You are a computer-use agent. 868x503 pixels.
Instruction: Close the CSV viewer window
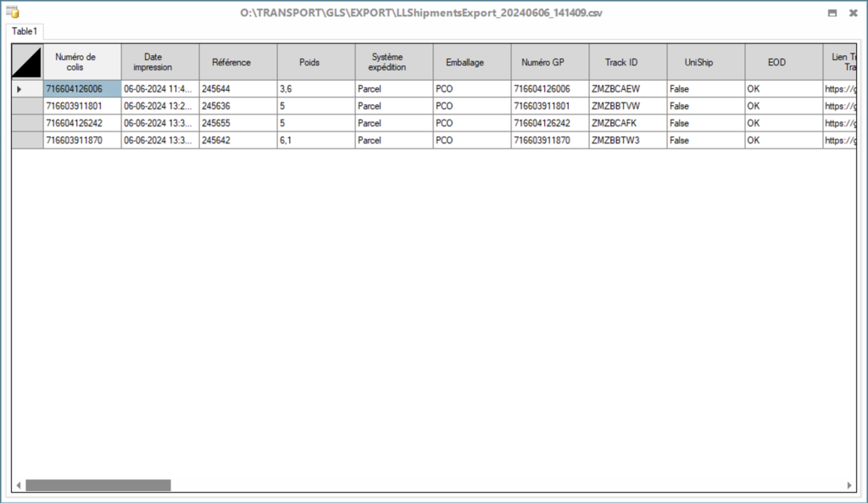pyautogui.click(x=853, y=13)
